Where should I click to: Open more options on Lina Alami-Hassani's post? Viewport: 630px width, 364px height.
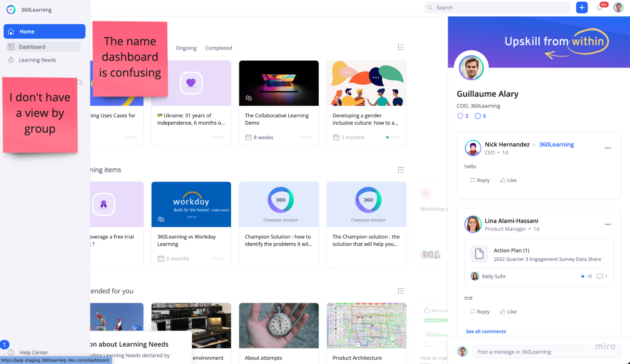(x=608, y=224)
